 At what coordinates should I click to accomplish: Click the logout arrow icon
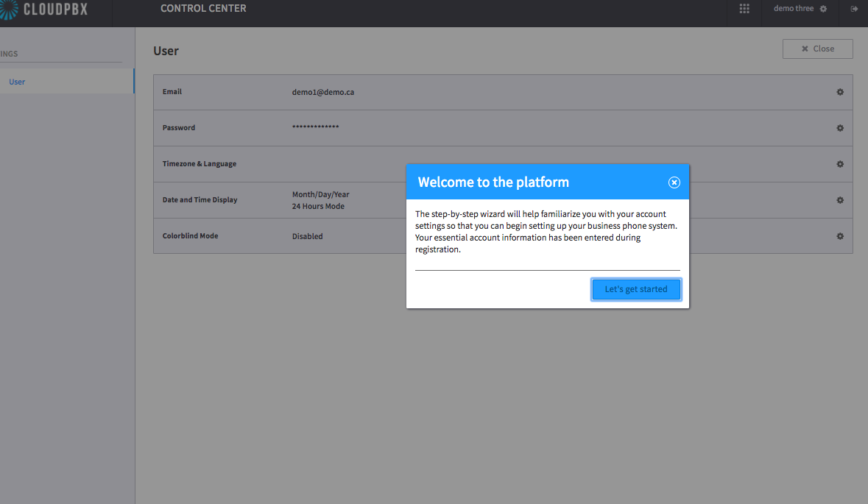pos(854,9)
